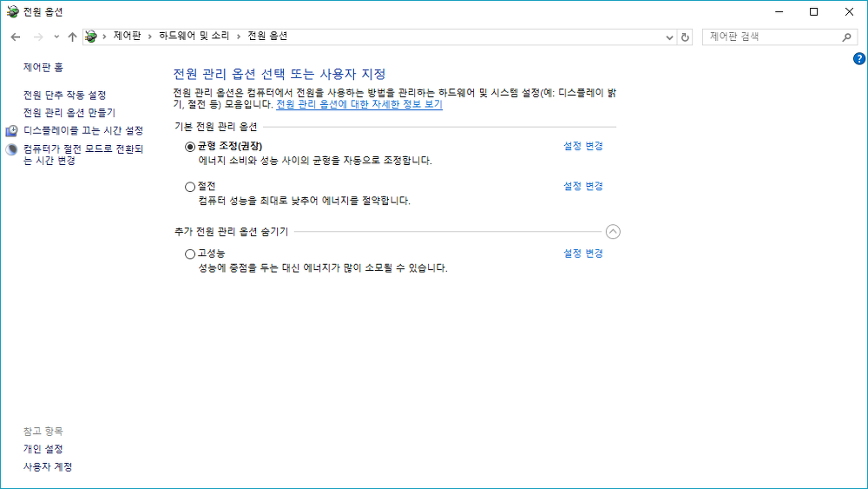Click the Power Options icon in address bar
The width and height of the screenshot is (868, 489).
click(x=91, y=36)
